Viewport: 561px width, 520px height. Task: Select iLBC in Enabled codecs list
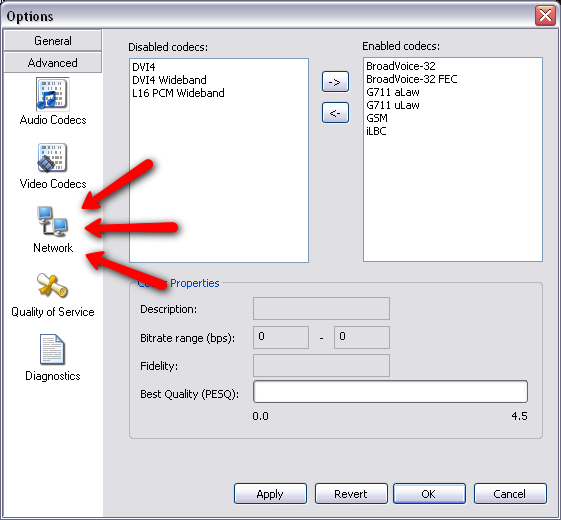coord(376,131)
